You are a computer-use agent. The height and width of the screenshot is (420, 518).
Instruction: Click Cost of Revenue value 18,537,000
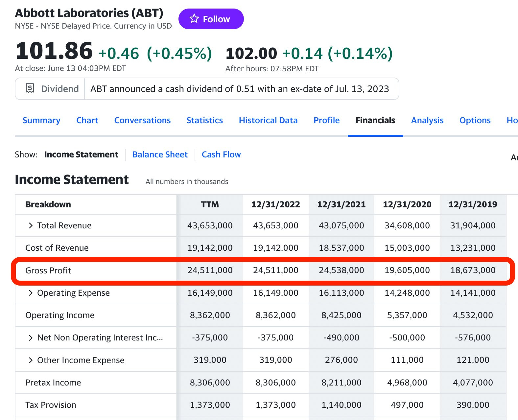click(341, 248)
